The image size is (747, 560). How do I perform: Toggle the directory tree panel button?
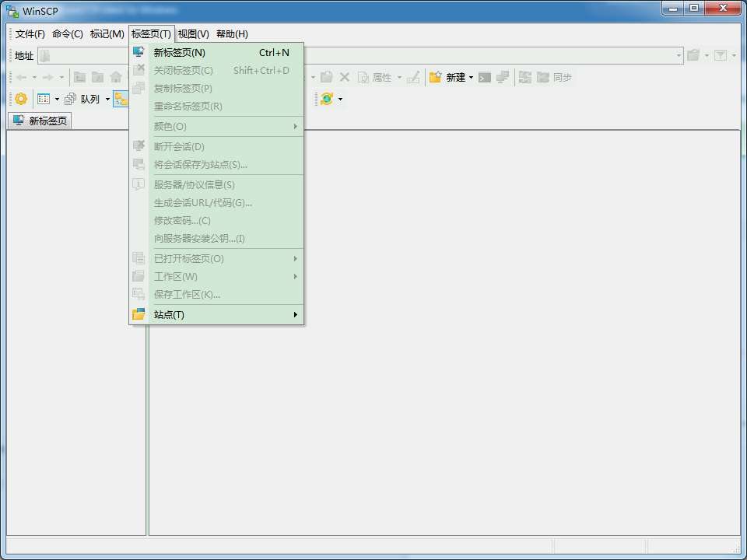(x=121, y=99)
